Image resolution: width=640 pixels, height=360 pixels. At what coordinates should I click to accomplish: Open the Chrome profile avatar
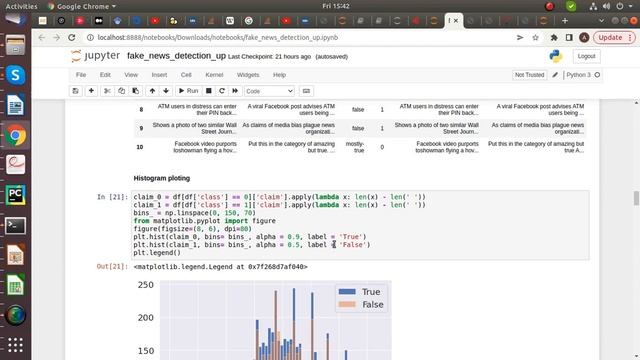click(584, 38)
